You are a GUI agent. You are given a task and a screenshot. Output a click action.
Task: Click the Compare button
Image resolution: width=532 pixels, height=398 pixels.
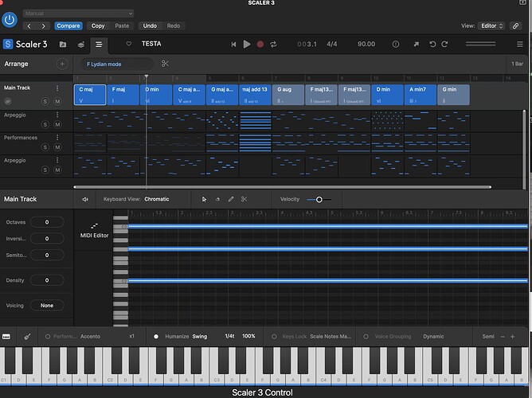tap(68, 25)
